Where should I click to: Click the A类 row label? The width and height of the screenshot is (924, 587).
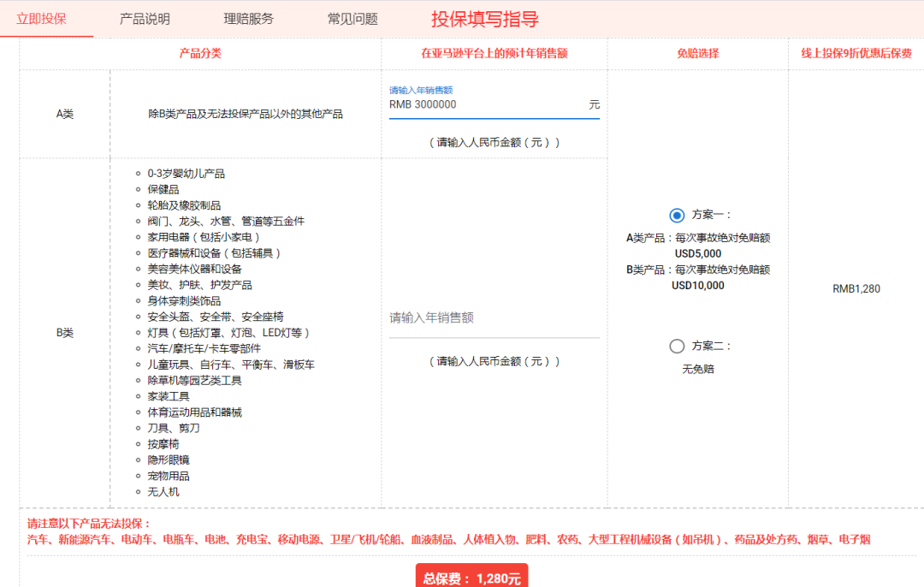65,114
